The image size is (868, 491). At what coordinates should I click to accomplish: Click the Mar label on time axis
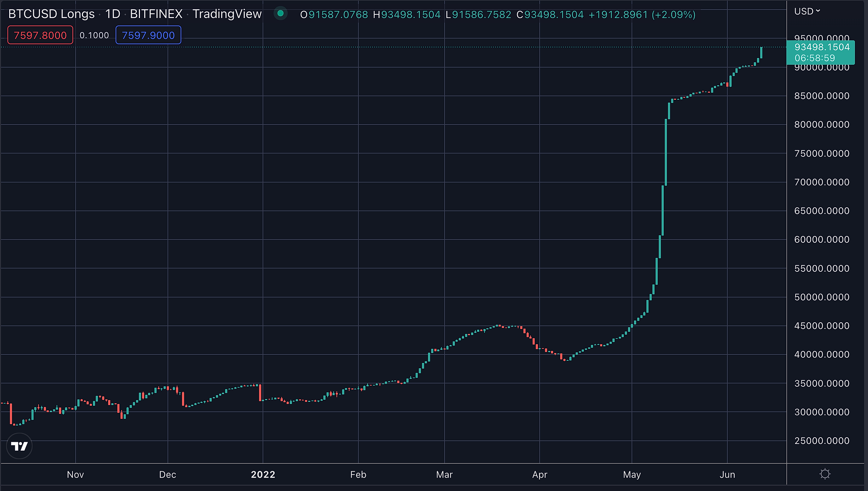(x=444, y=474)
